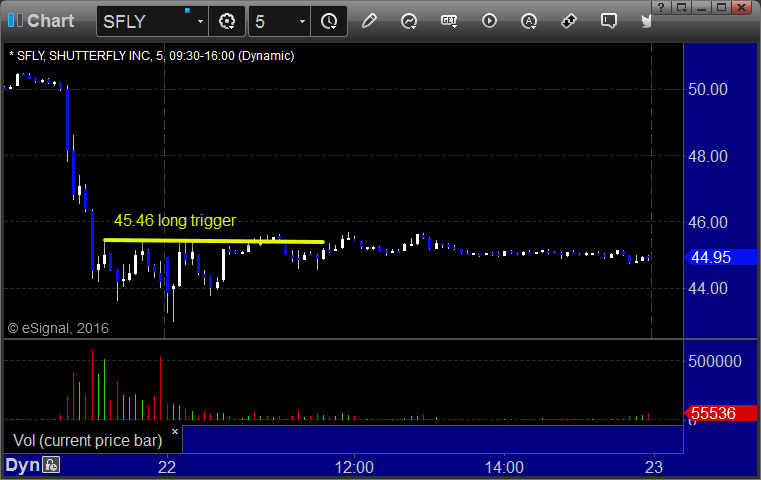Click the 23 date axis label

654,467
